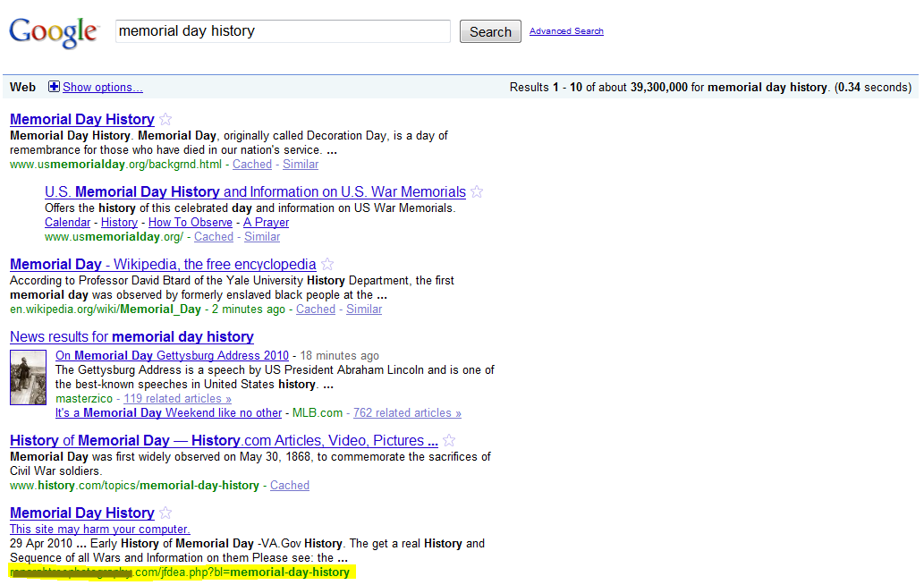Open Similar link for usmemorialday.org/backgrnd.html
924x585 pixels.
coord(301,165)
